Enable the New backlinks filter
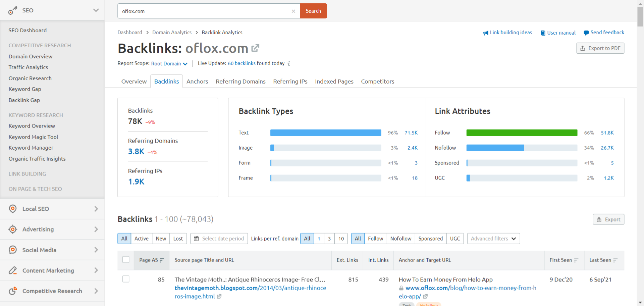 (161, 238)
